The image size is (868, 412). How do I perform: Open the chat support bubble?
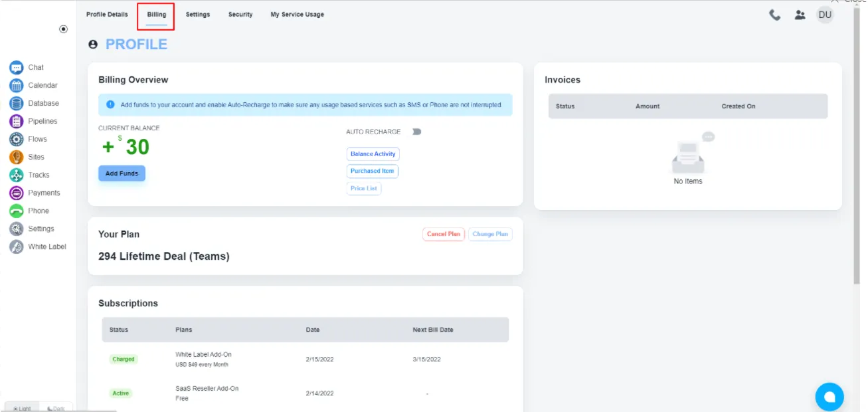[x=829, y=397]
